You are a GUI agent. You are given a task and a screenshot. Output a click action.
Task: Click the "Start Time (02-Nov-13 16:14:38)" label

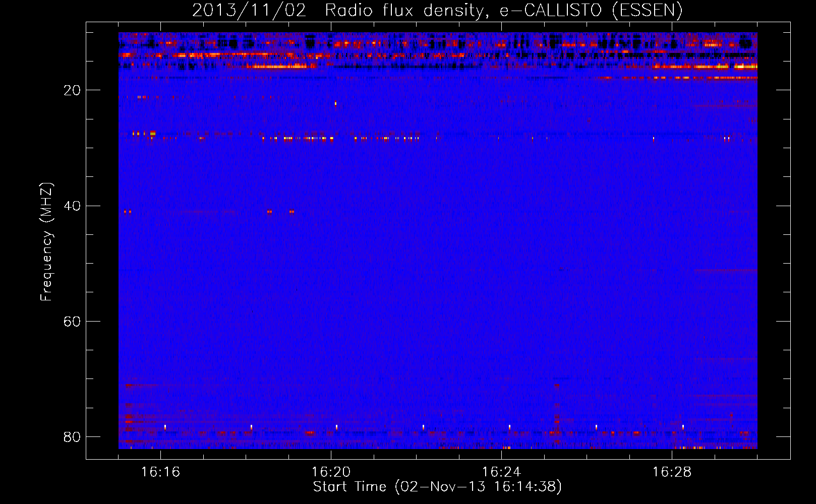[x=437, y=487]
